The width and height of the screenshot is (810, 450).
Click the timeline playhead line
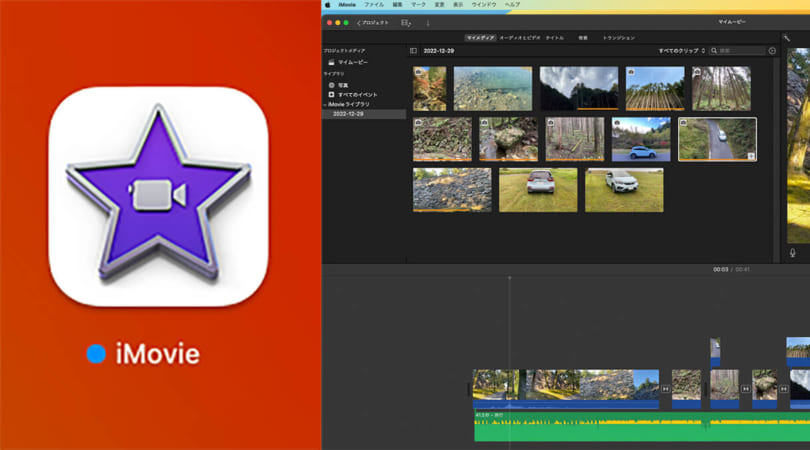(x=509, y=362)
